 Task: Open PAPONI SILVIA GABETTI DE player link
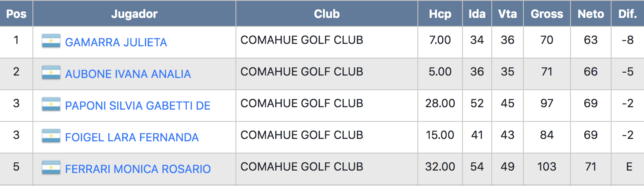(138, 106)
